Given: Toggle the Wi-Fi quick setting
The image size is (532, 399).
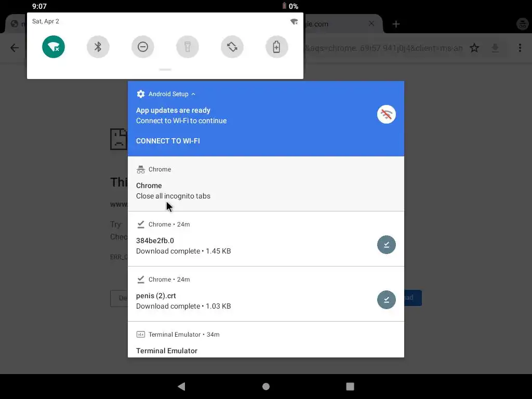Looking at the screenshot, I should 54,47.
